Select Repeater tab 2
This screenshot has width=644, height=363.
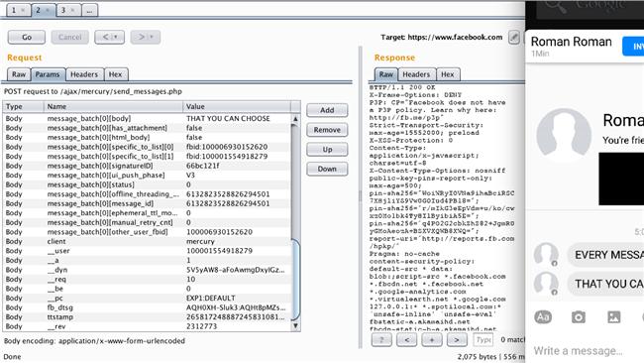click(x=43, y=10)
